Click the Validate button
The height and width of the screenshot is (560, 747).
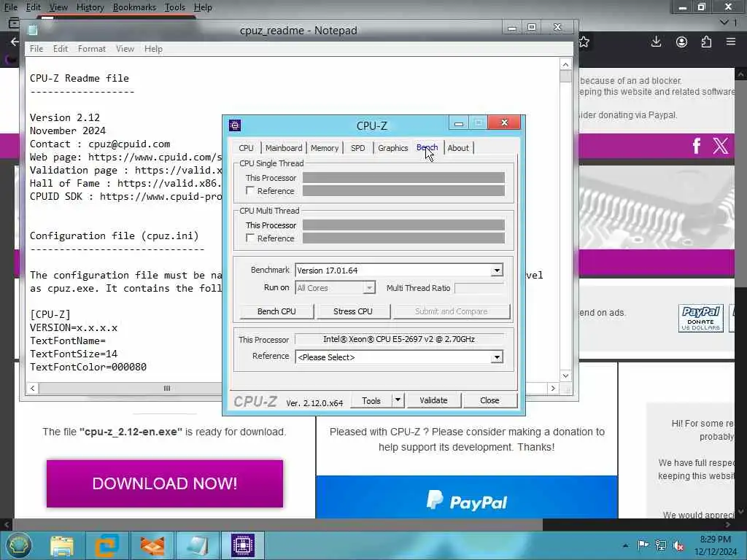[433, 400]
